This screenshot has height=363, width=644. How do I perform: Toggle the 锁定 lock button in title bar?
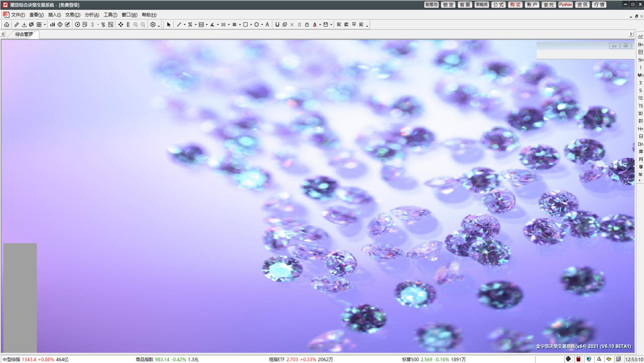point(448,5)
